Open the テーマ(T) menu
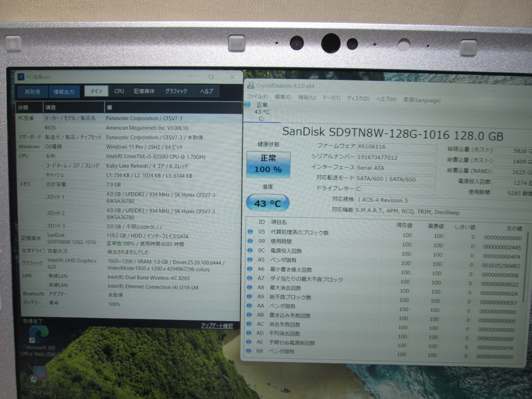532x399 pixels. tap(332, 98)
